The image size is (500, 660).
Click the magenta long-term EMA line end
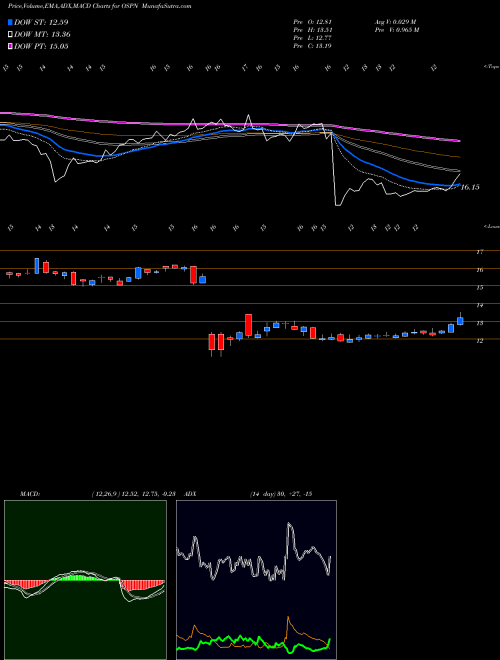coord(458,141)
